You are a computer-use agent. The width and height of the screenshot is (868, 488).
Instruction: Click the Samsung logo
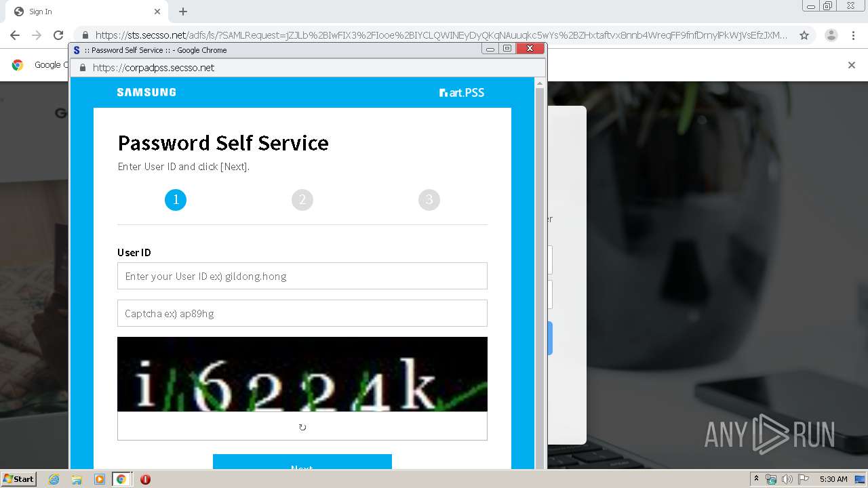[x=146, y=92]
